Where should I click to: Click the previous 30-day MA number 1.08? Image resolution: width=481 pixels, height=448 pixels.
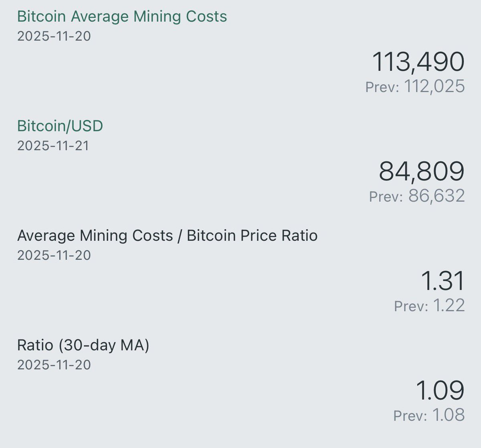(x=449, y=415)
